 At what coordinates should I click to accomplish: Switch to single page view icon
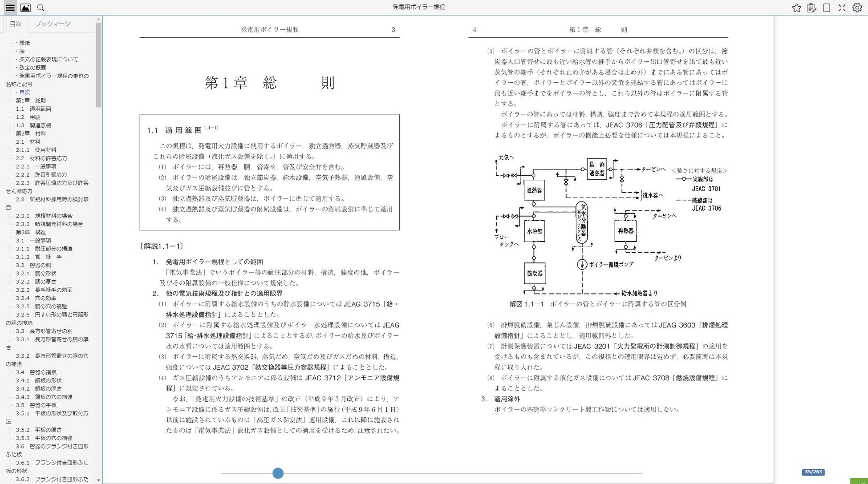click(827, 8)
